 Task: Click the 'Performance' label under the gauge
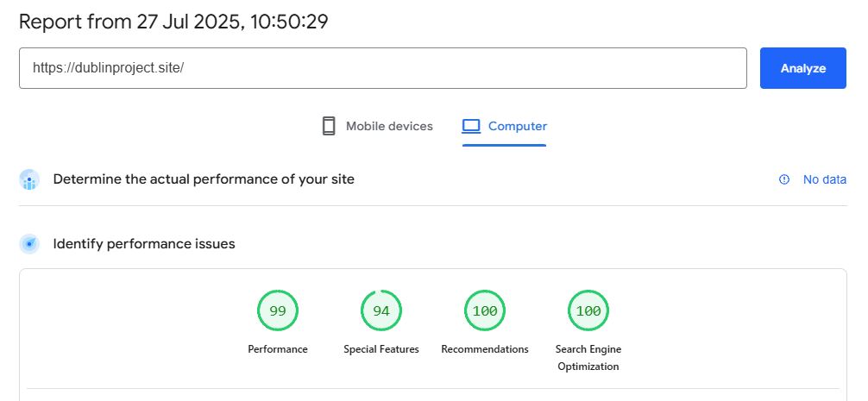[x=278, y=349]
